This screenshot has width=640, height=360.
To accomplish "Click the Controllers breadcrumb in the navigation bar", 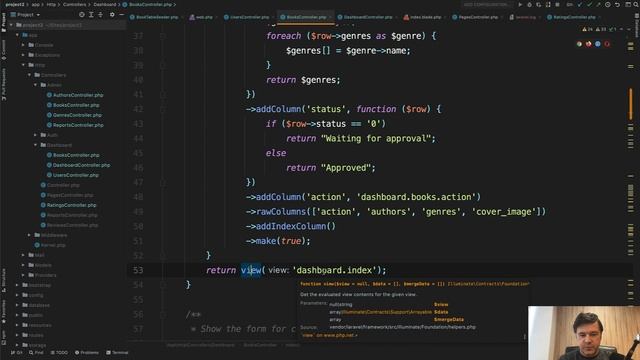I will (x=75, y=4).
